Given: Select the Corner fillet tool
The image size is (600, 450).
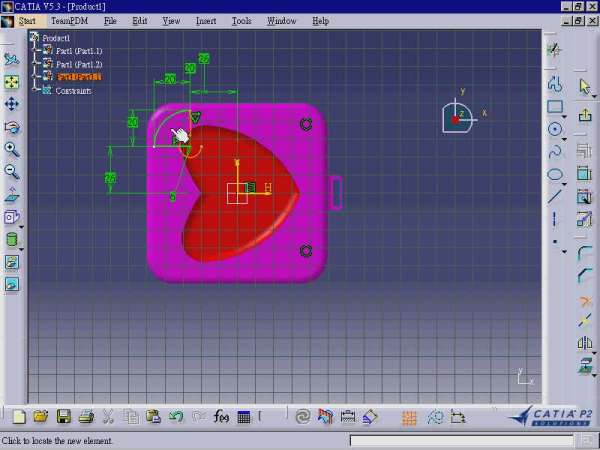Looking at the screenshot, I should [x=584, y=253].
